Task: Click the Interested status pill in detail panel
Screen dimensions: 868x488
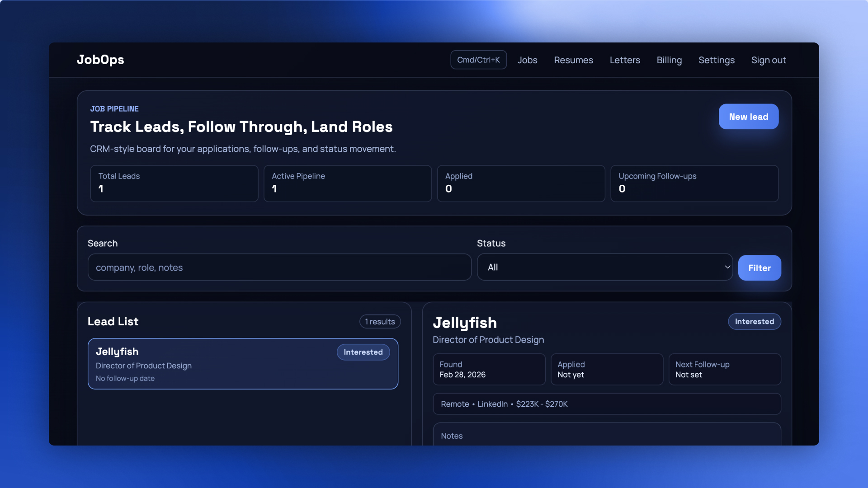Action: (754, 322)
